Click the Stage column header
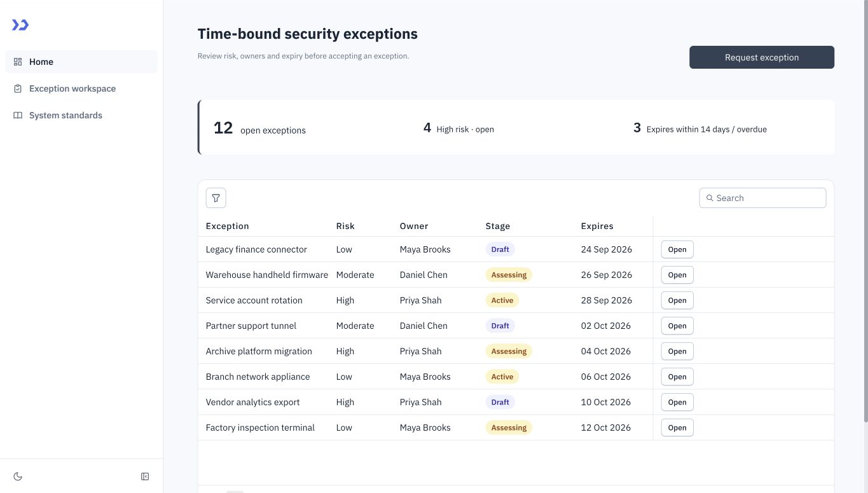The width and height of the screenshot is (868, 493). [x=498, y=226]
